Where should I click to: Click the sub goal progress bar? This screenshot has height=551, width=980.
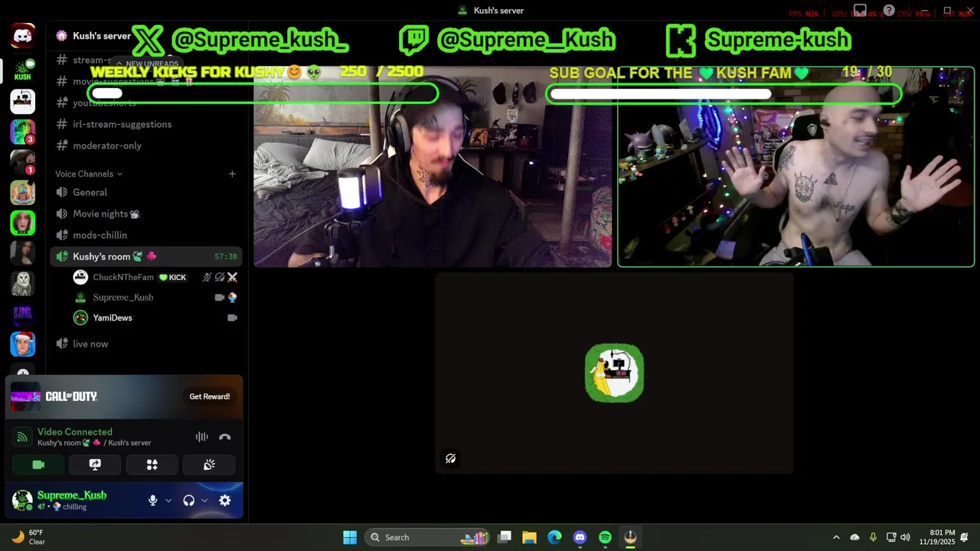724,94
